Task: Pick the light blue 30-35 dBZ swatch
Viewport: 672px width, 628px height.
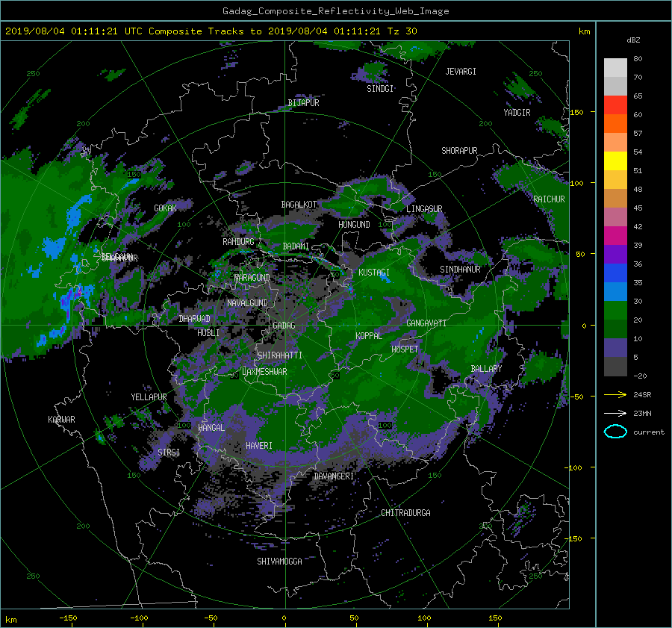Action: coord(615,291)
